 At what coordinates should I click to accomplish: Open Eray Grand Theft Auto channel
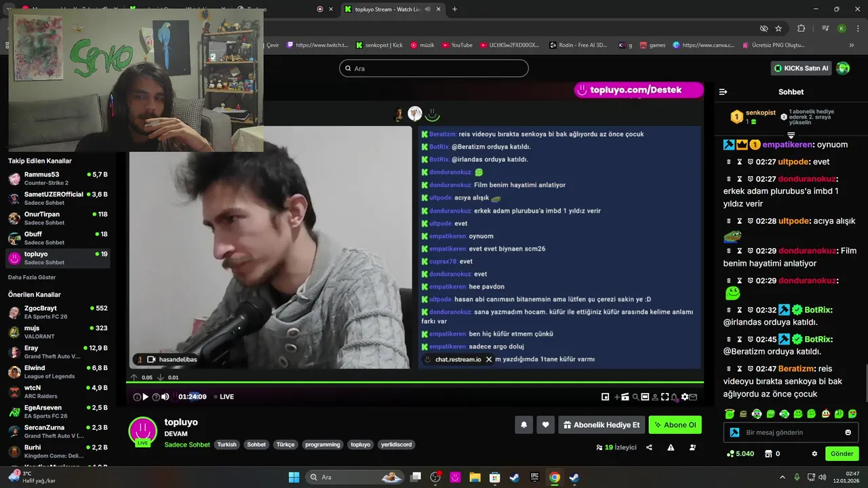click(58, 352)
